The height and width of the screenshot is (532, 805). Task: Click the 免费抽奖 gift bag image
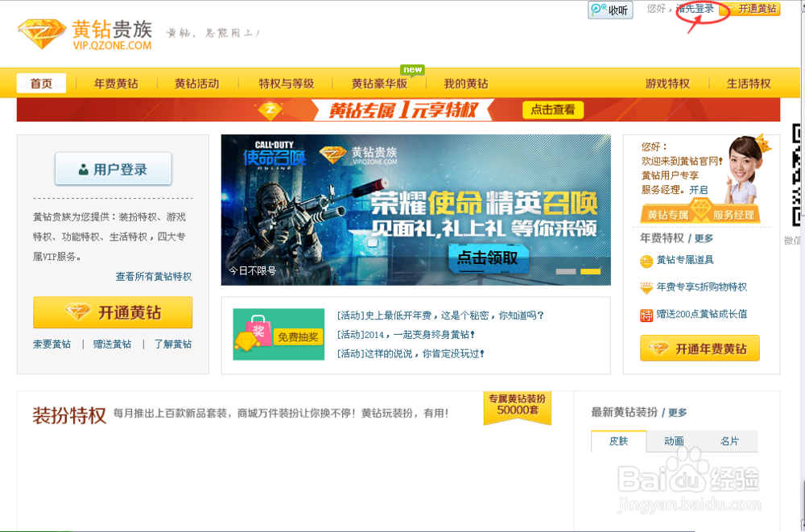[x=279, y=334]
